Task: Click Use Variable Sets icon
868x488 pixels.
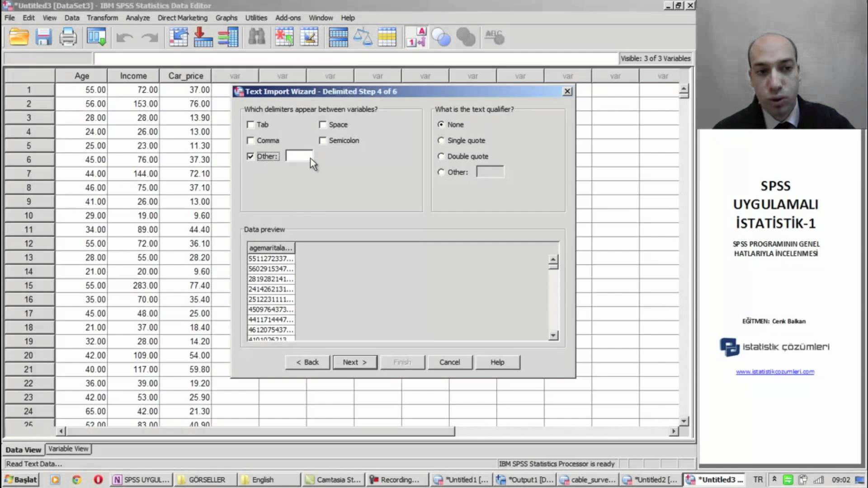Action: click(441, 37)
